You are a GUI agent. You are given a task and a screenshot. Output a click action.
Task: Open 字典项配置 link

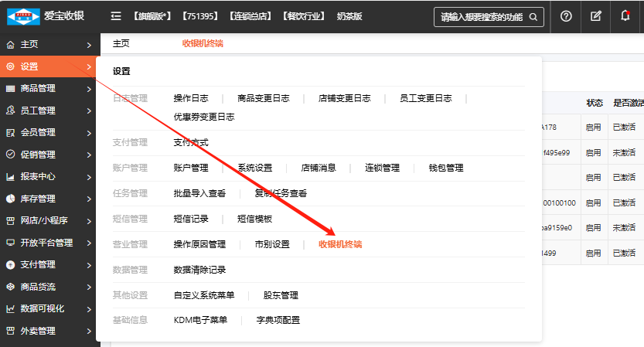point(278,320)
